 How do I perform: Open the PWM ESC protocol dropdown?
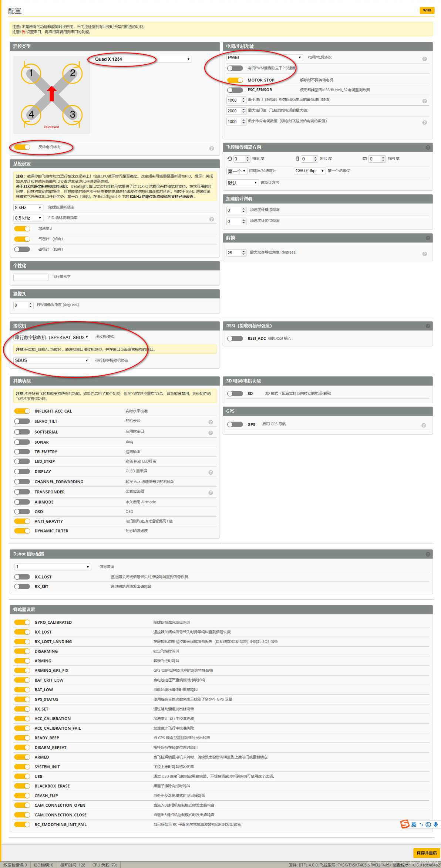tap(265, 57)
